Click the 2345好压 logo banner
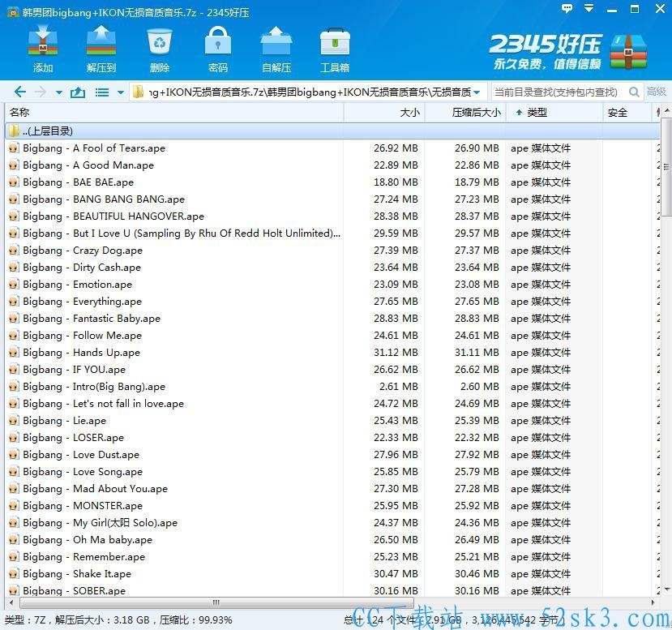Image resolution: width=672 pixels, height=630 pixels. pos(567,51)
